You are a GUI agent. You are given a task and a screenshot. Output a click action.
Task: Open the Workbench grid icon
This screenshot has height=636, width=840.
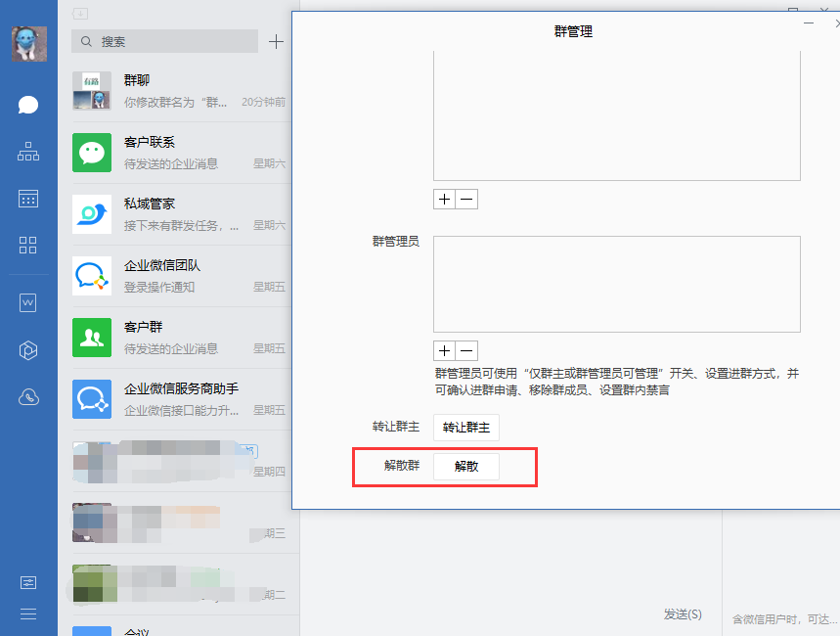pyautogui.click(x=28, y=245)
